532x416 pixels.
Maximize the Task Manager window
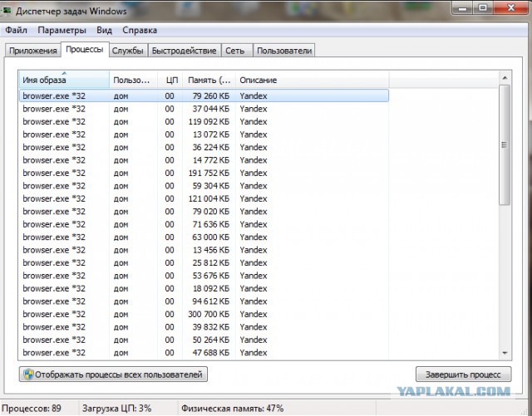[483, 8]
